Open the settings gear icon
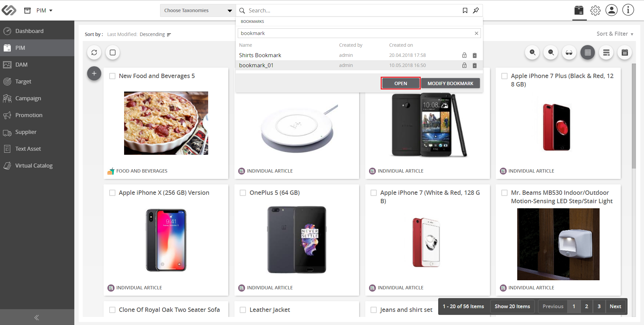This screenshot has height=325, width=644. 595,10
